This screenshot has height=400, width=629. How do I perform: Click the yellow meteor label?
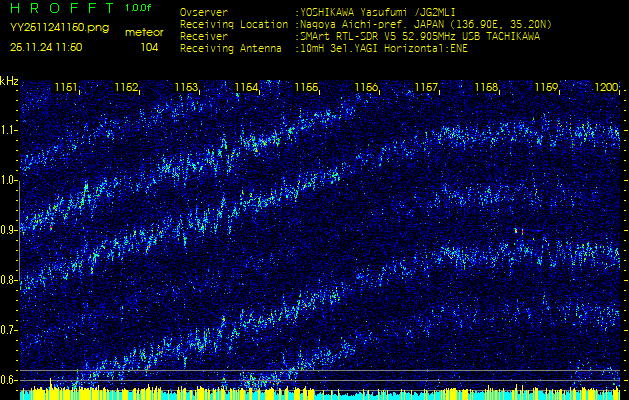pos(144,32)
